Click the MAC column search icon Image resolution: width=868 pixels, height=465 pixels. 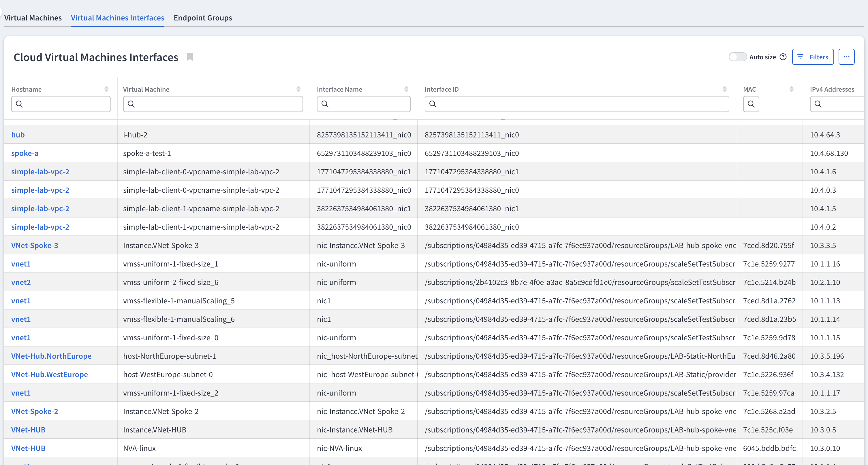point(751,104)
